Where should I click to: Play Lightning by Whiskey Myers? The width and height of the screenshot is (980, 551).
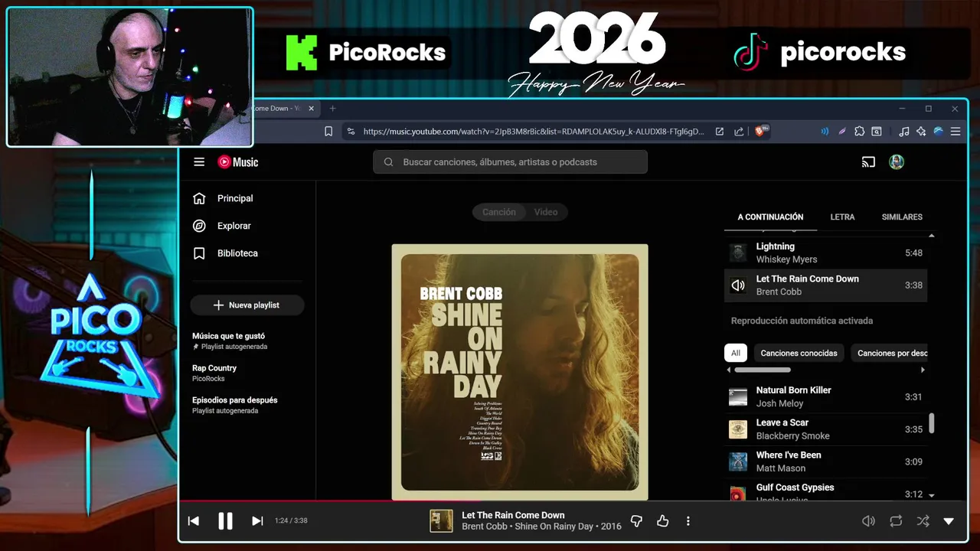pyautogui.click(x=825, y=253)
